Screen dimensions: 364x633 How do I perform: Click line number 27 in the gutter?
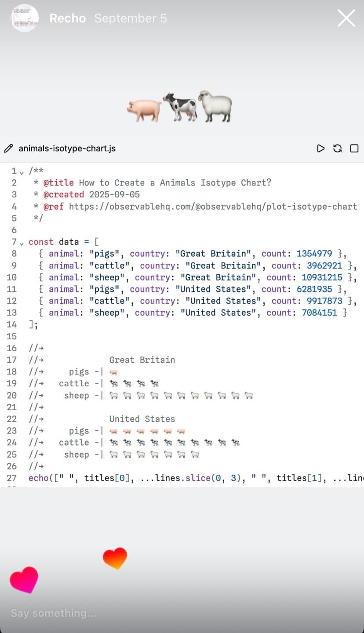[11, 478]
